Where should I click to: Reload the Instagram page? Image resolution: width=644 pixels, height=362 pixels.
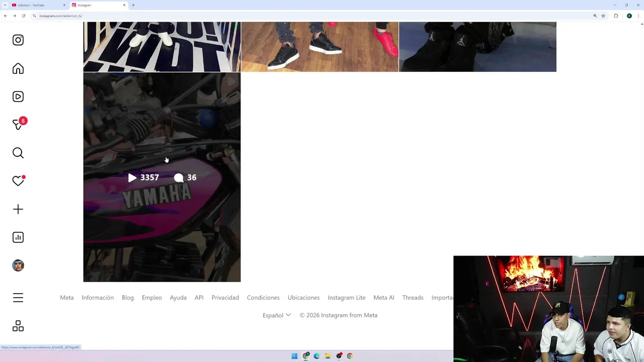click(x=23, y=16)
